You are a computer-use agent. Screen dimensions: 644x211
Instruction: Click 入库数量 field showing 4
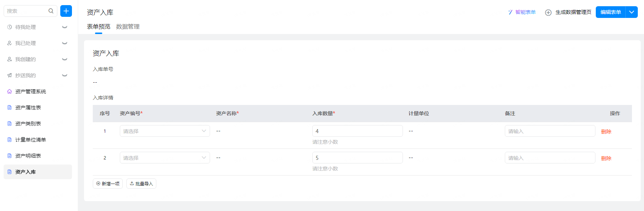358,131
